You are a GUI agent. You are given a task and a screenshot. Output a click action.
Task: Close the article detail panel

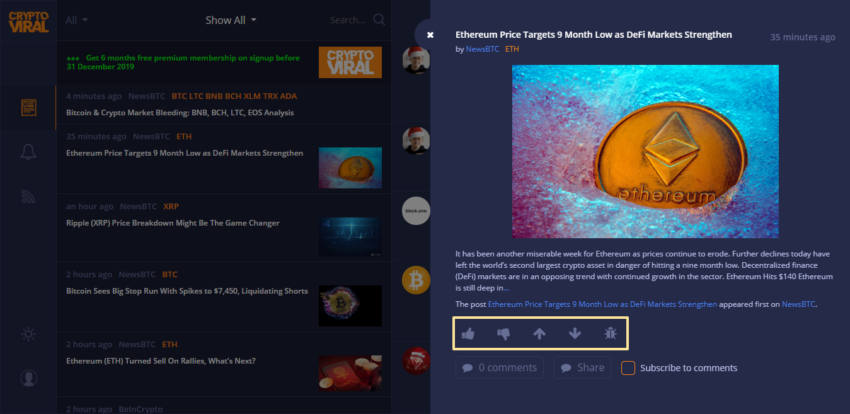point(430,34)
